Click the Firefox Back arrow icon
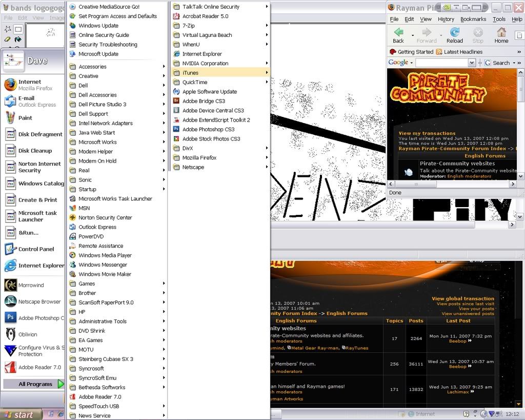 click(x=398, y=32)
